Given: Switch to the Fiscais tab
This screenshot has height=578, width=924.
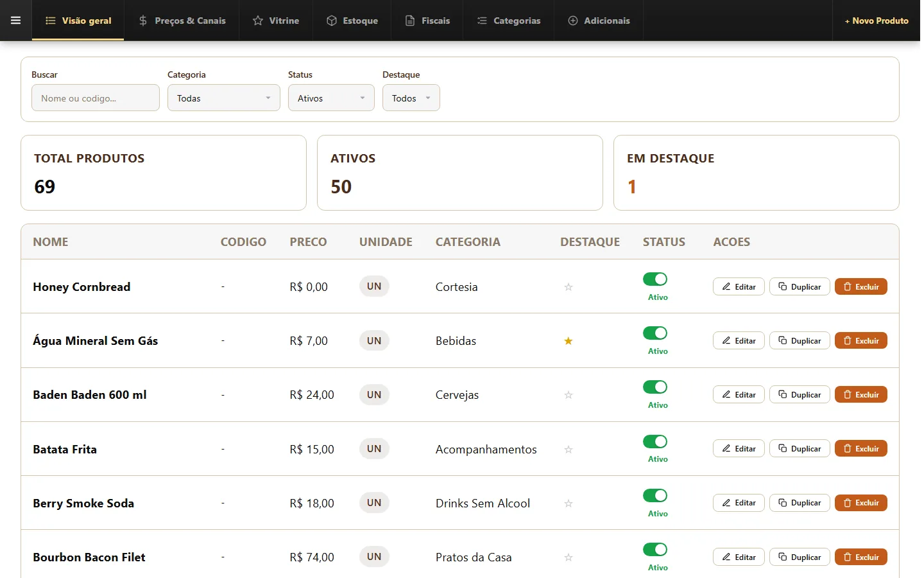Looking at the screenshot, I should tap(427, 21).
